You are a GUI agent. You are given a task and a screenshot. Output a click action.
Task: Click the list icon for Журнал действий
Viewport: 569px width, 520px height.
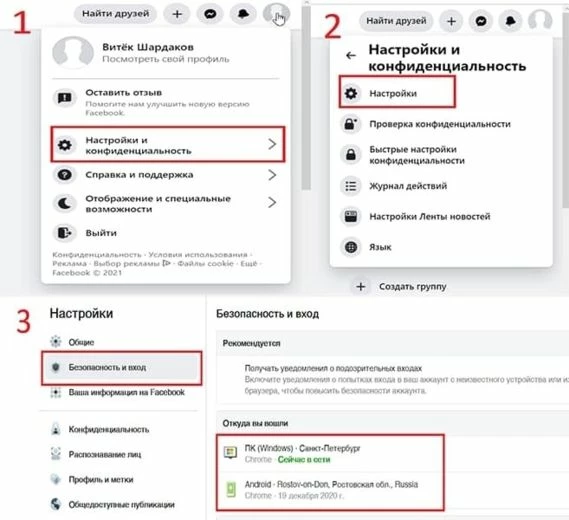(351, 186)
